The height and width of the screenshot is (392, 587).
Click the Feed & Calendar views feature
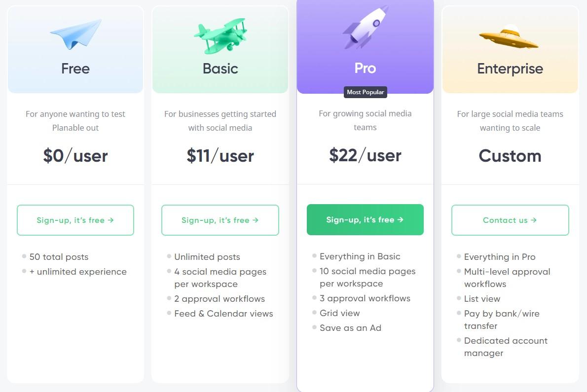click(223, 314)
